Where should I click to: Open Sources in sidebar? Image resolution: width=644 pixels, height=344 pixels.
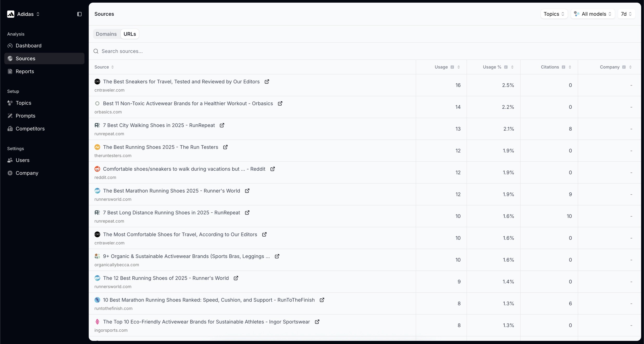click(44, 59)
